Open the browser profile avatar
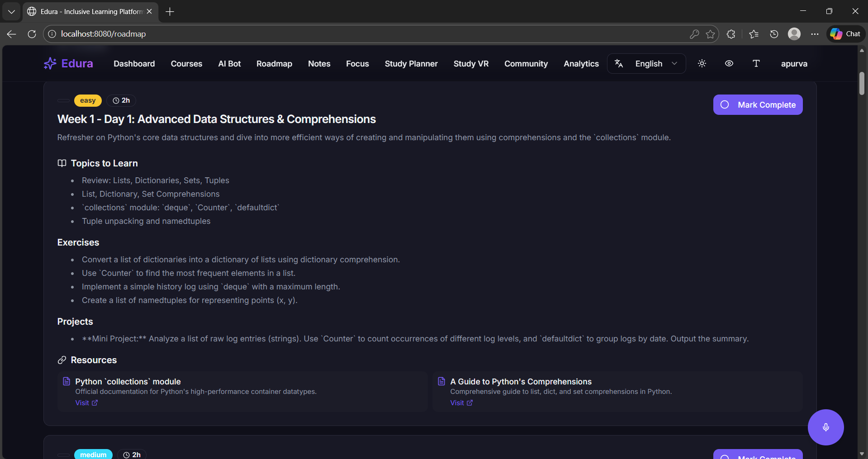868x459 pixels. click(794, 34)
